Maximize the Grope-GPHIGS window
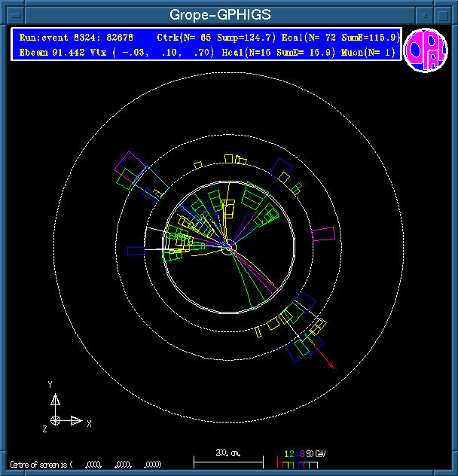 pos(444,14)
